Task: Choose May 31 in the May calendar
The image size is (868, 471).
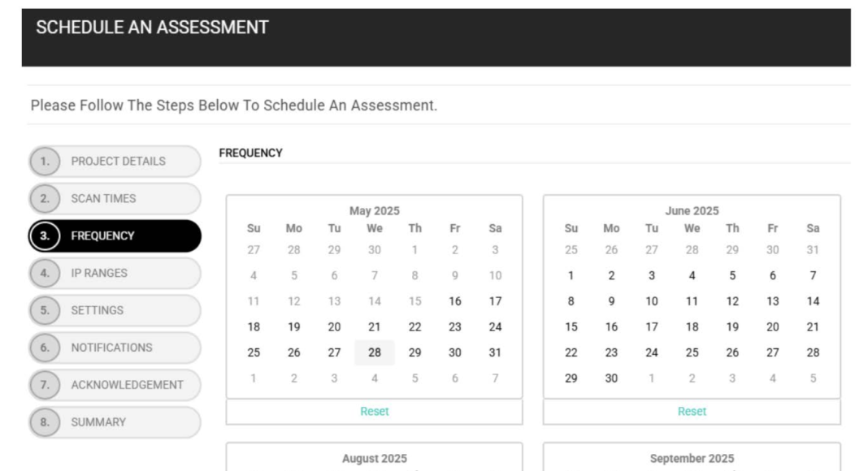Action: click(x=495, y=352)
